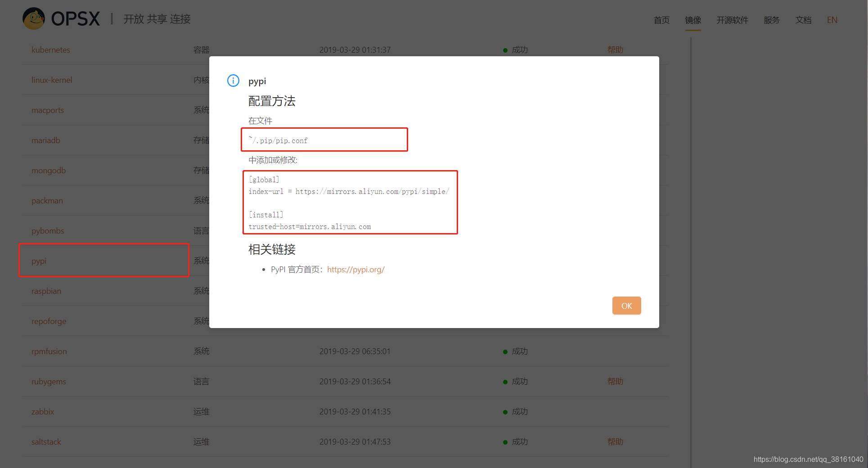Viewport: 868px width, 468px height.
Task: Switch language by clicking EN
Action: (x=832, y=20)
